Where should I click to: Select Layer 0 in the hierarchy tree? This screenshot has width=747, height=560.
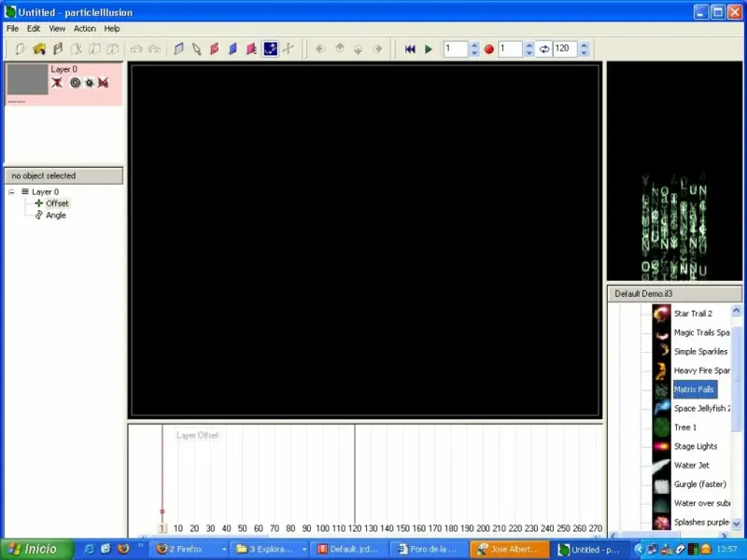pyautogui.click(x=45, y=192)
